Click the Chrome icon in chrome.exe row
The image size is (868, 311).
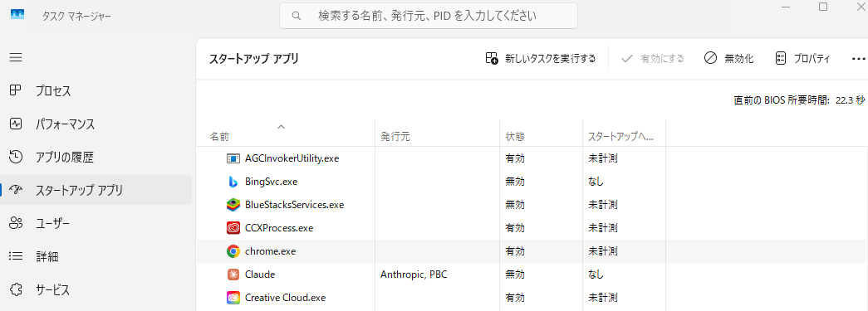(x=233, y=251)
